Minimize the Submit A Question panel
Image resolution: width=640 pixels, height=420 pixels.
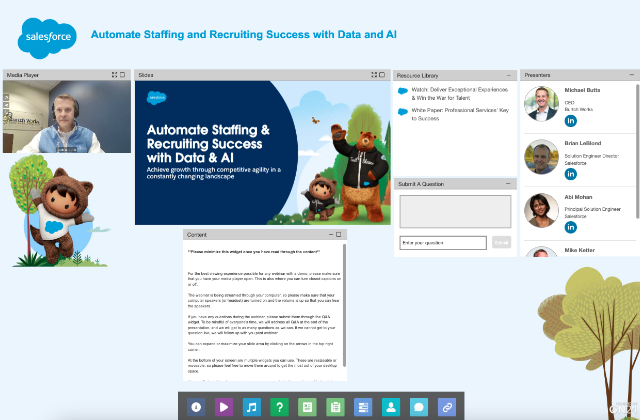click(508, 184)
